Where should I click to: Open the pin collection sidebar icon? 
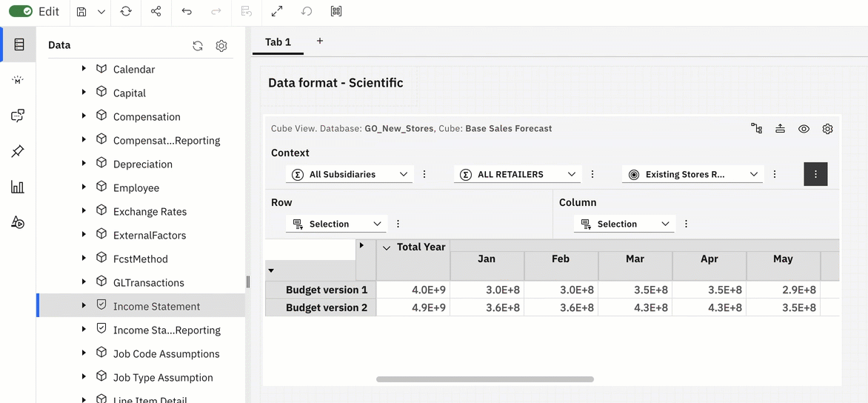(x=18, y=151)
